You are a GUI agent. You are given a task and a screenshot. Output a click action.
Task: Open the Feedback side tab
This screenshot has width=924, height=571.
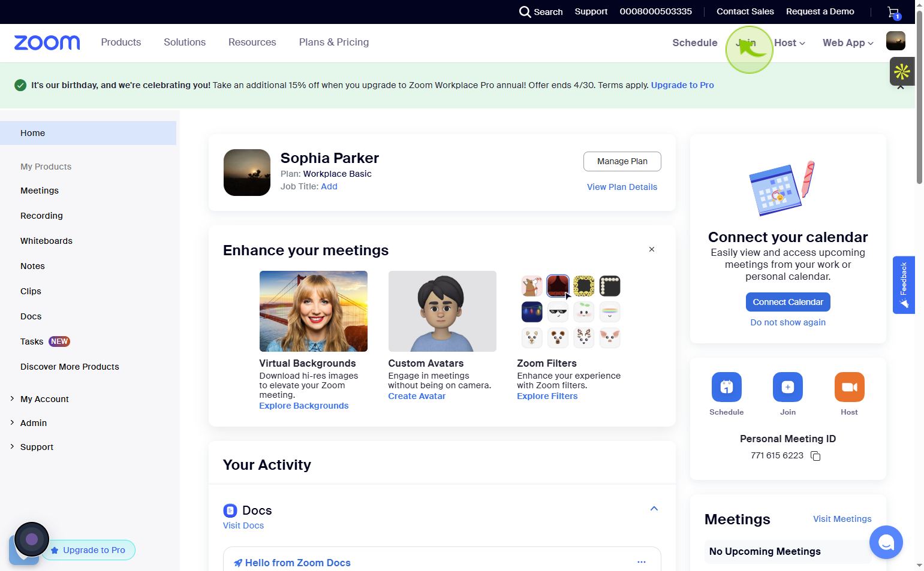click(904, 285)
